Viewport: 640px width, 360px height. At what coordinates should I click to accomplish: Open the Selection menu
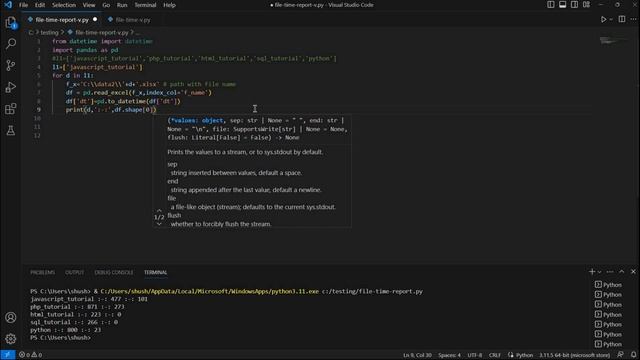(x=64, y=5)
